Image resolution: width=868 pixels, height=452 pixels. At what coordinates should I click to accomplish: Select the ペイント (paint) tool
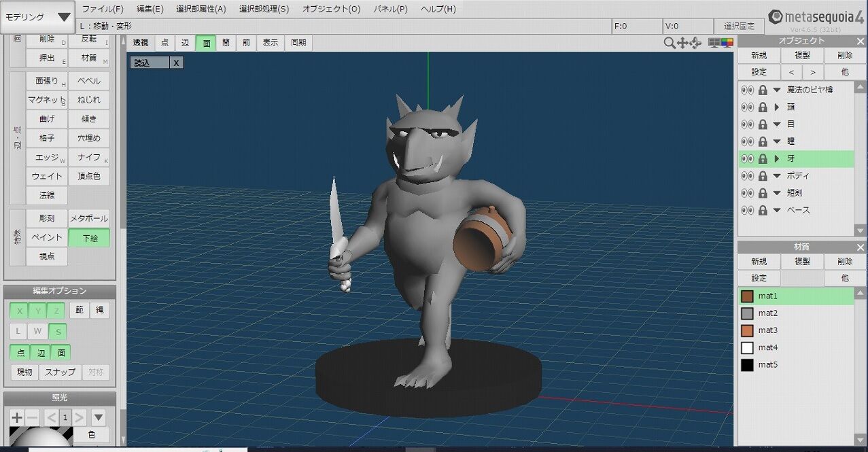(47, 237)
